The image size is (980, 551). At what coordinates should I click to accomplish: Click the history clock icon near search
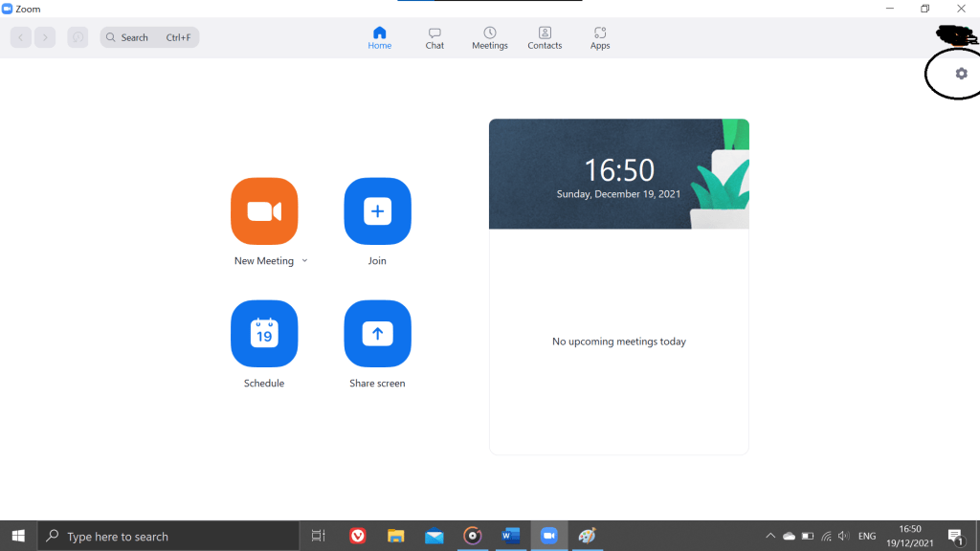pyautogui.click(x=78, y=37)
